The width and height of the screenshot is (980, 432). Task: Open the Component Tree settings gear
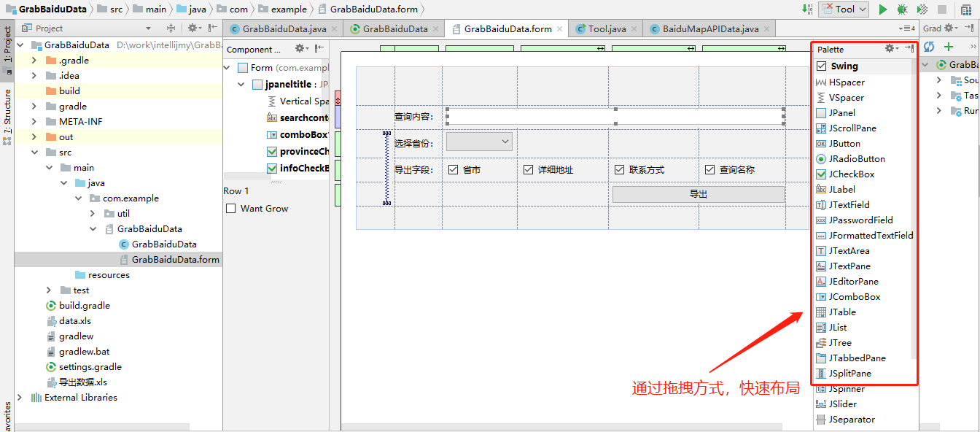[x=300, y=49]
